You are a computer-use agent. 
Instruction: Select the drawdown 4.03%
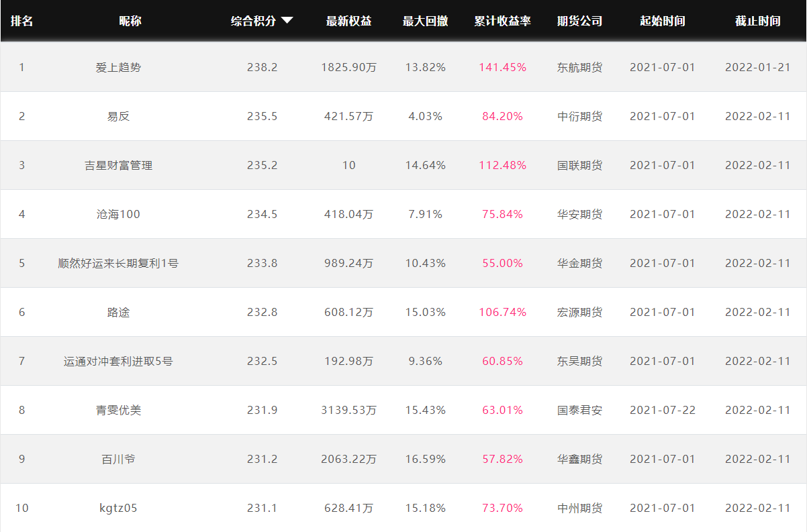pos(425,116)
